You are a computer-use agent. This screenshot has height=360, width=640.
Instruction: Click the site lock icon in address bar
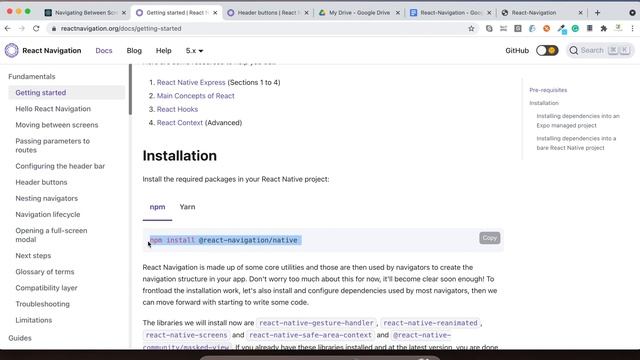[53, 29]
